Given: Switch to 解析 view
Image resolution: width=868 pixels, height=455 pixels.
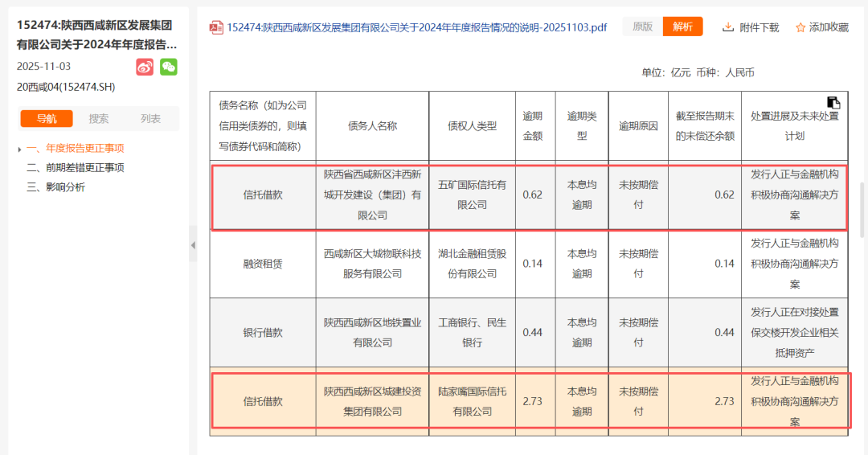Looking at the screenshot, I should tap(682, 27).
